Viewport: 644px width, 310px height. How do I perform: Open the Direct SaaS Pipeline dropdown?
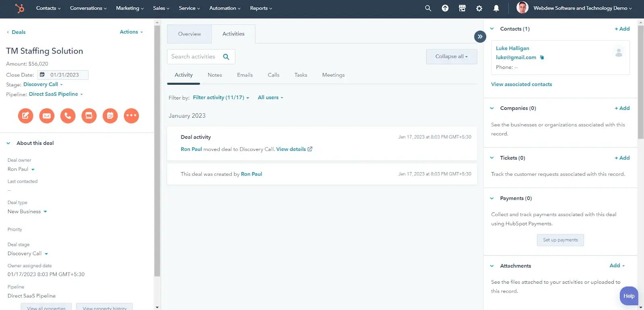pos(56,94)
